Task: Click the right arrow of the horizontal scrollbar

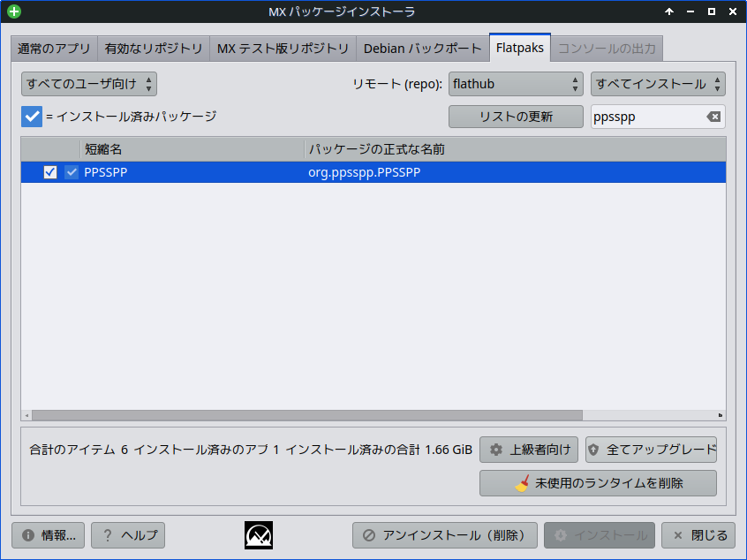Action: pyautogui.click(x=721, y=415)
